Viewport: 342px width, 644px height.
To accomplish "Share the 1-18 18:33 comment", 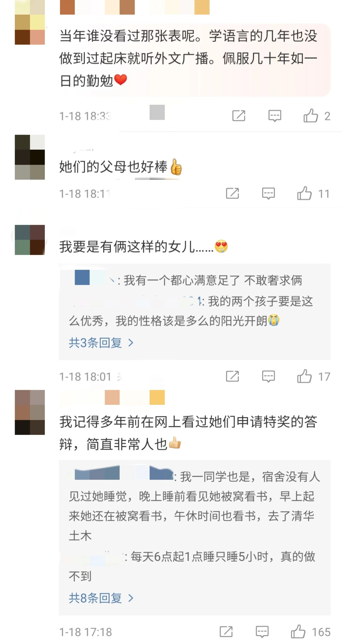I will [239, 116].
